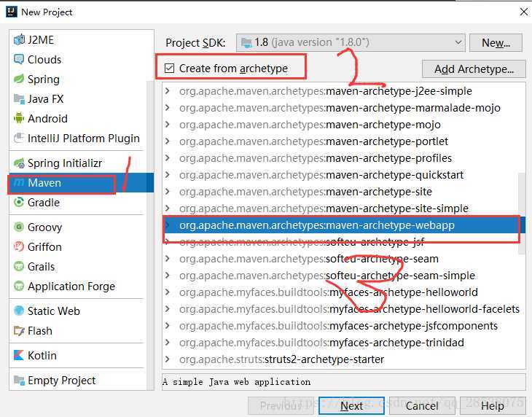Click the Grails icon

coord(19,266)
